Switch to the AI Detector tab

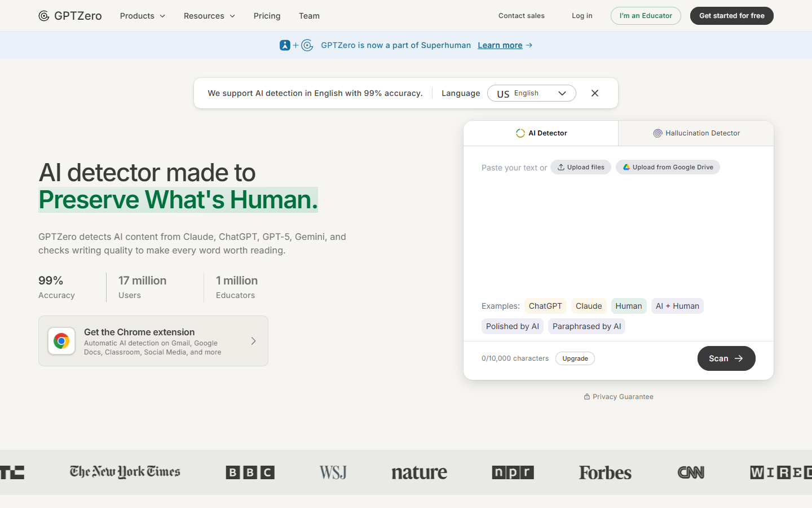point(541,133)
